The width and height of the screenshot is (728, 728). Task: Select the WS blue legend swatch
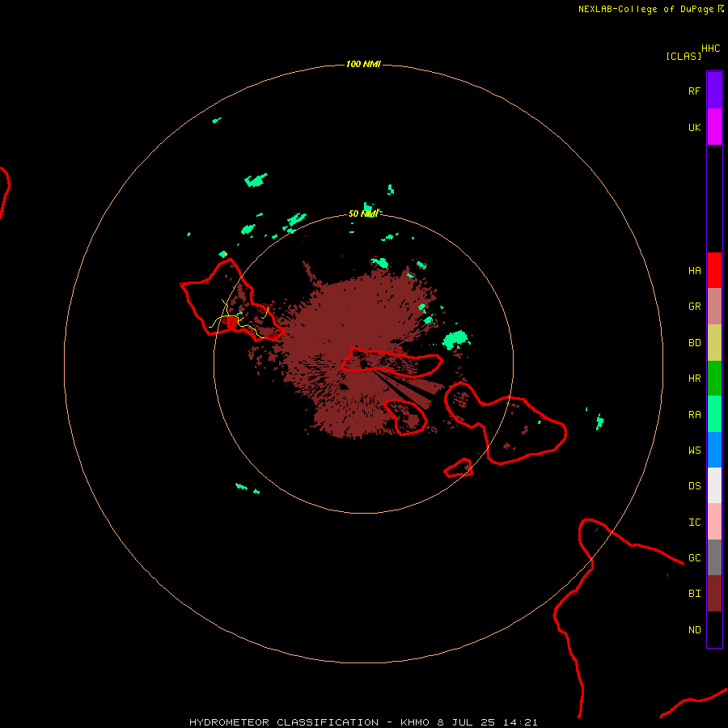(x=714, y=450)
